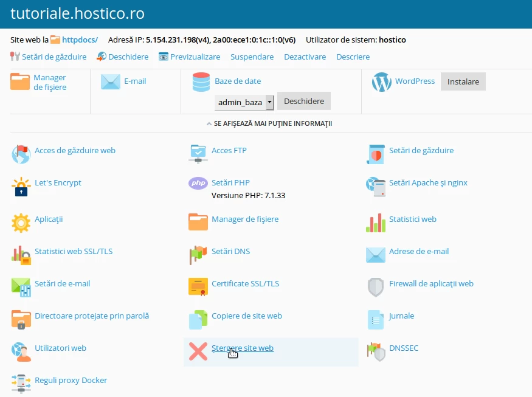
Task: Select Ștergere site web
Action: tap(244, 348)
